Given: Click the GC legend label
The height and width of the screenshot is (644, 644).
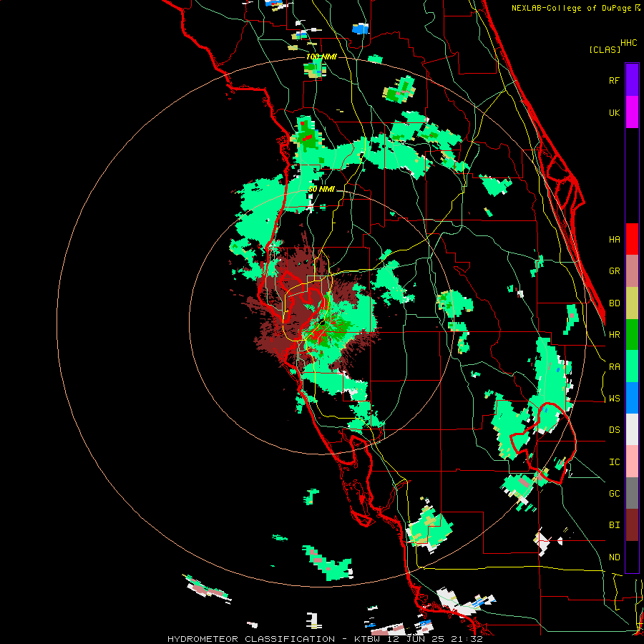Looking at the screenshot, I should (614, 494).
